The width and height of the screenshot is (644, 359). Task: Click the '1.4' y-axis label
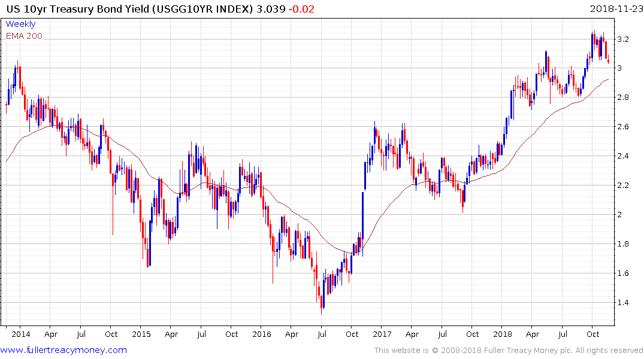coord(622,302)
